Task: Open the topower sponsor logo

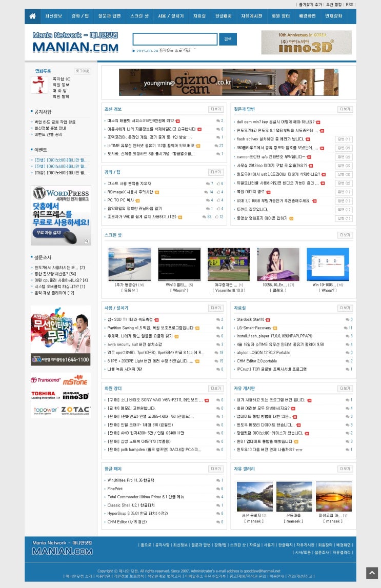Action: coord(45,410)
